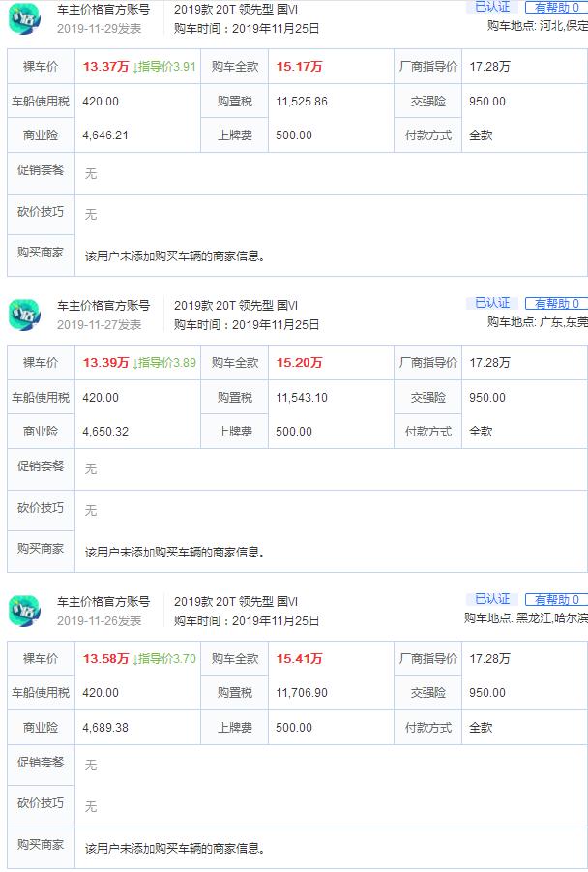Select total purchase price 15.17万

[x=300, y=66]
